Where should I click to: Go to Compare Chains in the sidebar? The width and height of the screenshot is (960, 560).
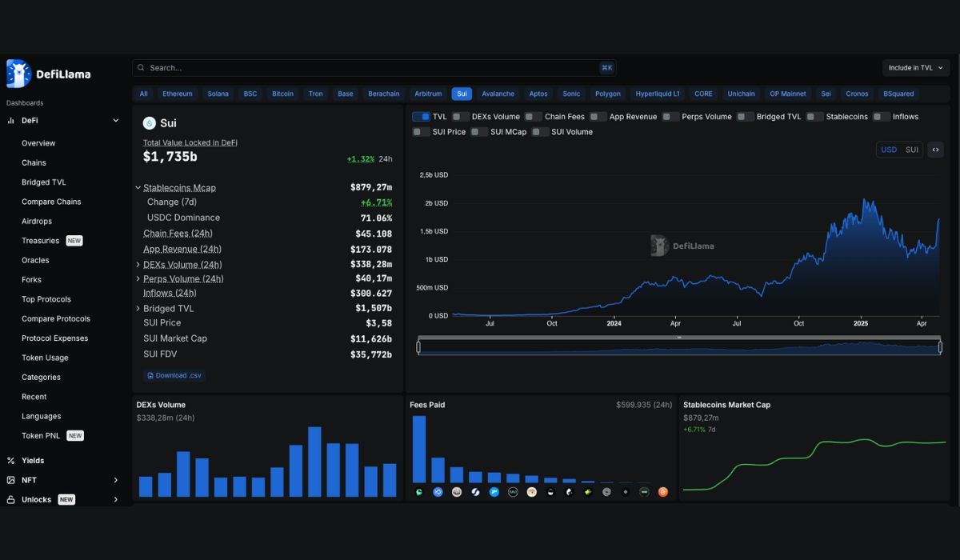point(51,202)
